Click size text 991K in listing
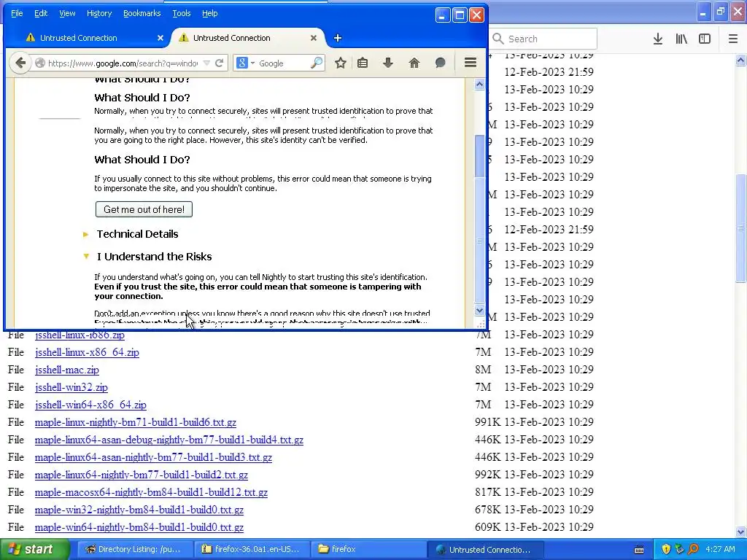Image resolution: width=747 pixels, height=560 pixels. 487,422
